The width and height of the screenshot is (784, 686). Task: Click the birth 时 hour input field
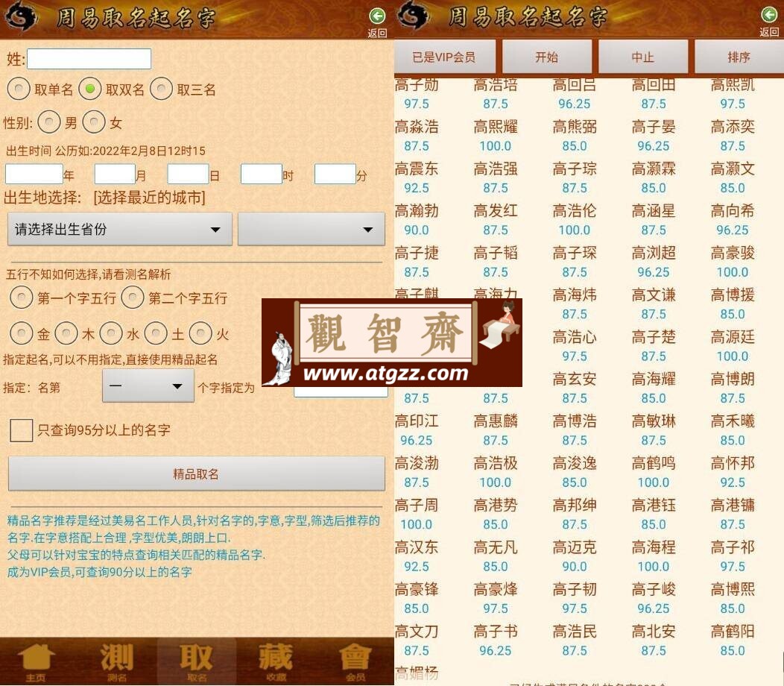pyautogui.click(x=262, y=174)
